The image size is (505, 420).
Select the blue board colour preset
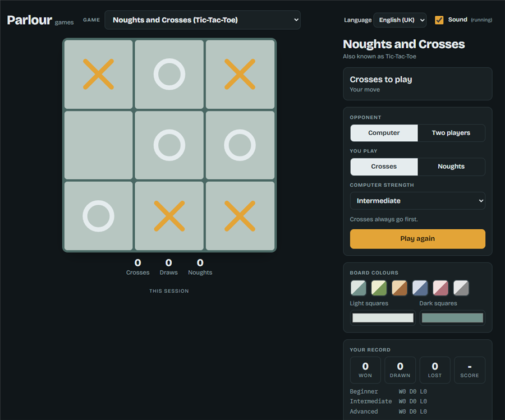(x=420, y=288)
